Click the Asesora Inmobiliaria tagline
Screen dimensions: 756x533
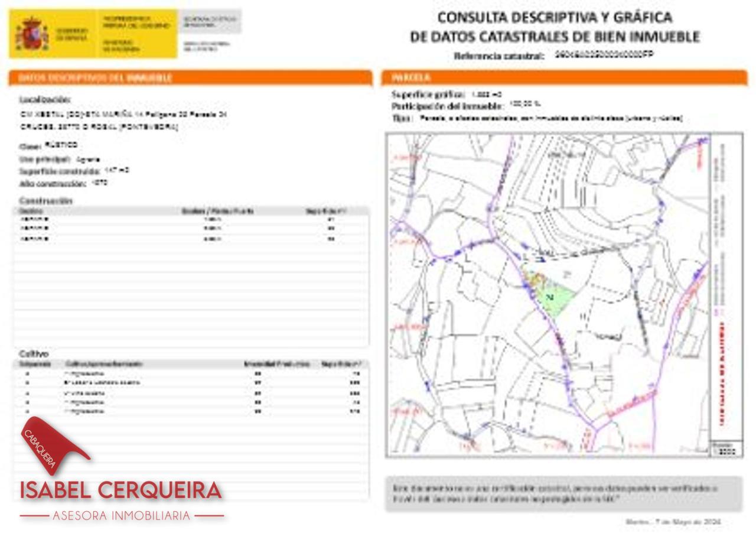tap(122, 516)
